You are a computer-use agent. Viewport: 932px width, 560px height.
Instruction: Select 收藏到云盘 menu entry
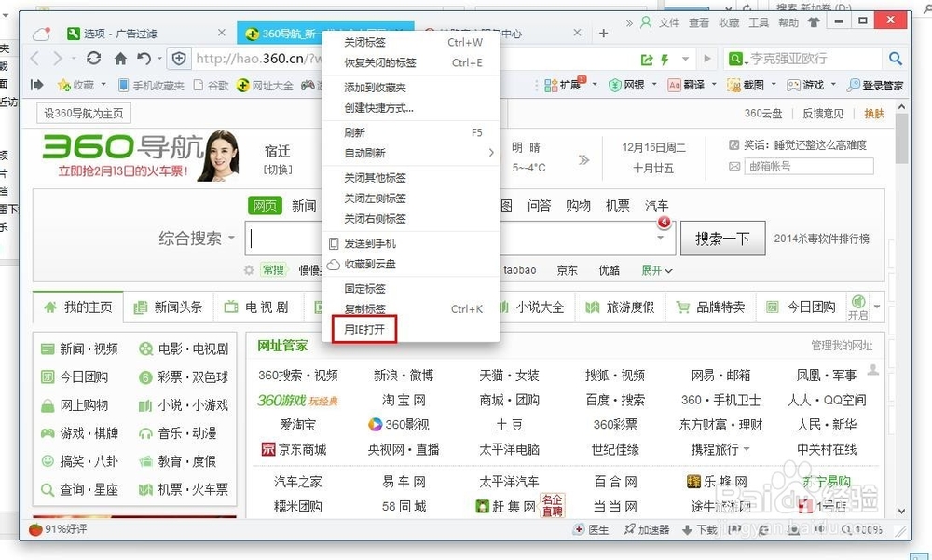411,264
